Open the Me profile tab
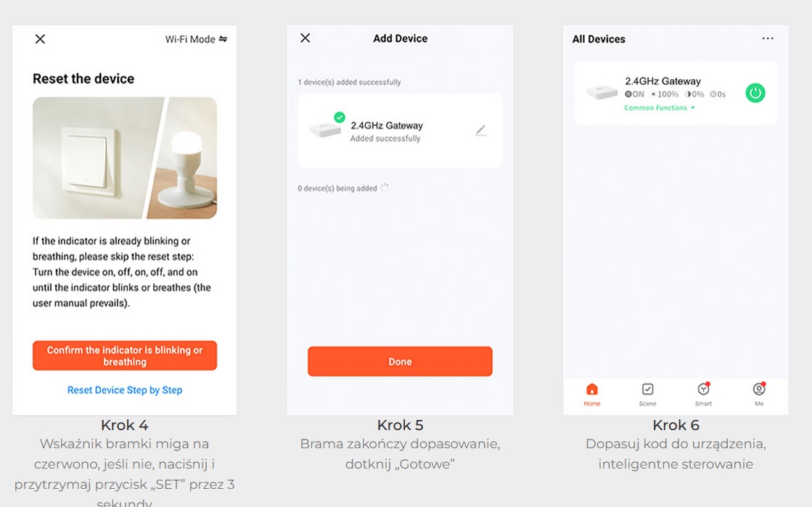Viewport: 812px width, 507px height. (759, 394)
